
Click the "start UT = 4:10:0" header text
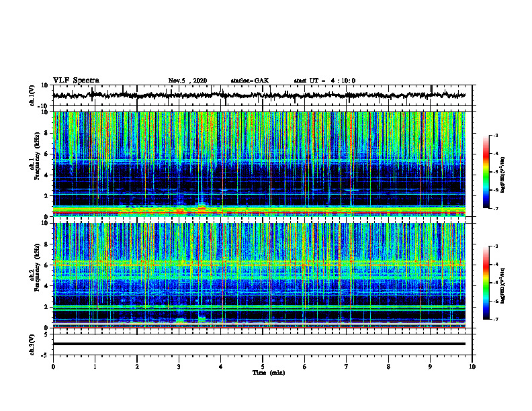(x=324, y=81)
